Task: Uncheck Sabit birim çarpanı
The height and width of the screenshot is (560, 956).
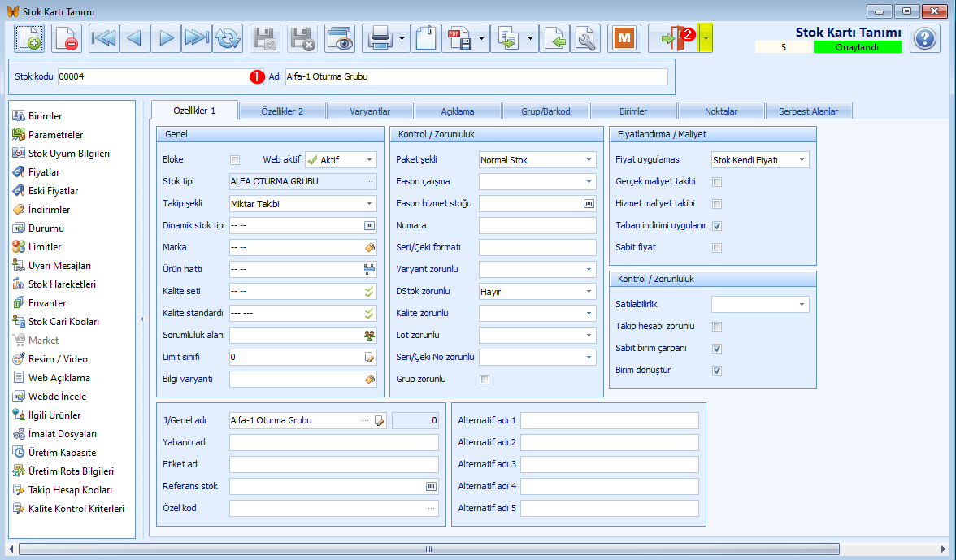Action: pos(717,349)
